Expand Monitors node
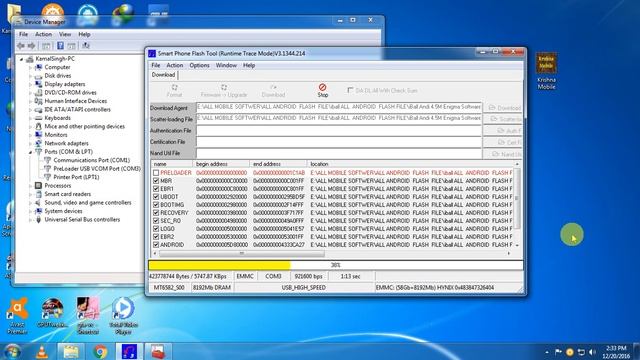Screen dimensions: 640x360 [30, 135]
